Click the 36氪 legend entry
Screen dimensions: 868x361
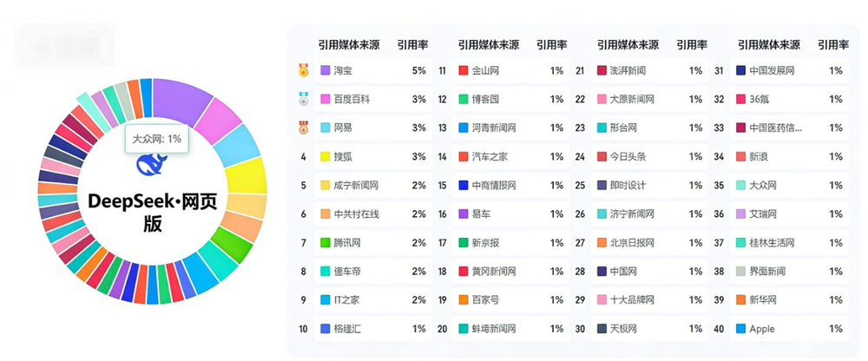pos(789,99)
